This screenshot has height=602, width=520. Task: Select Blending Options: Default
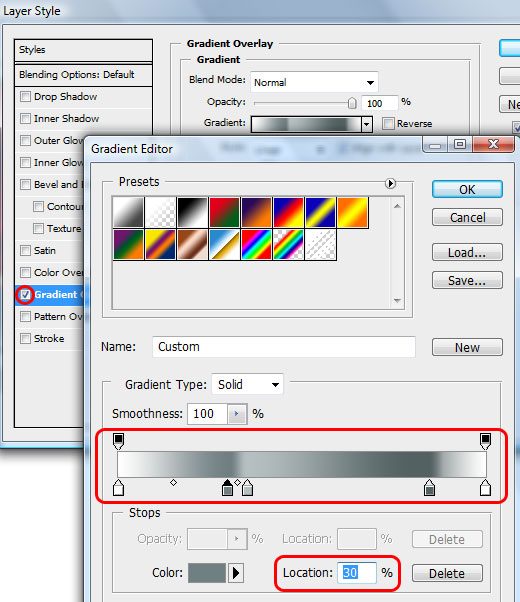point(83,75)
